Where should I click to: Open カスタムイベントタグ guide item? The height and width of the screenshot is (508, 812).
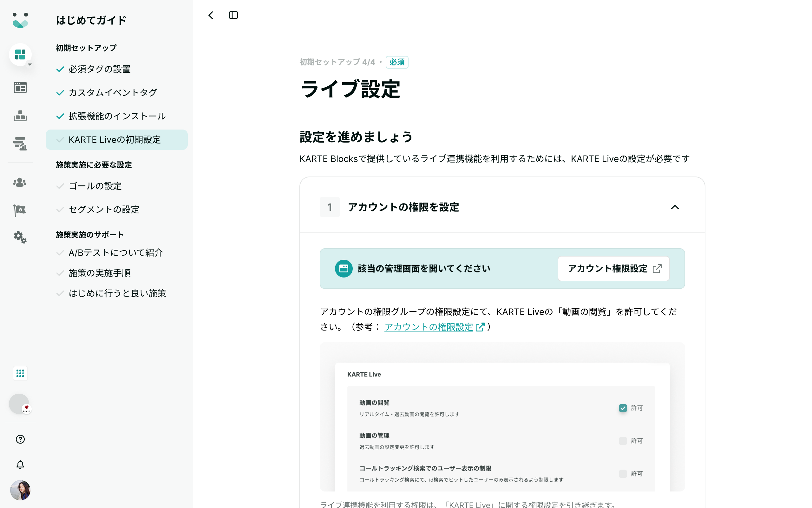(116, 92)
